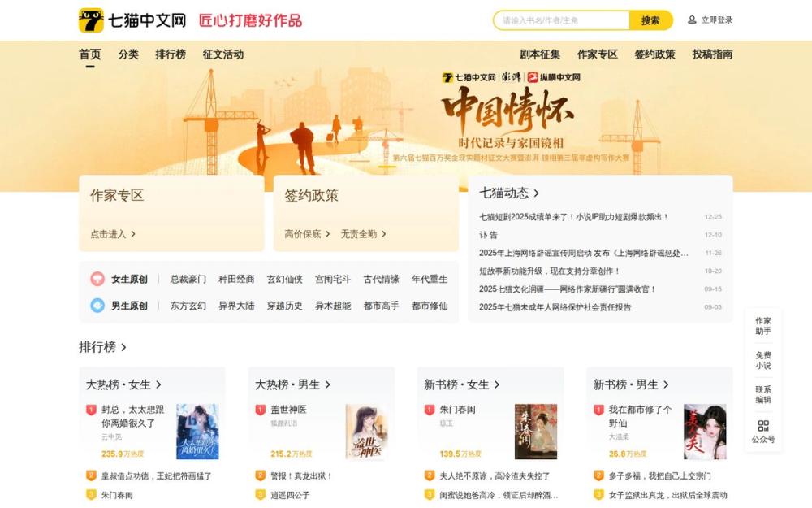Open 征文活动 navigation tab
This screenshot has height=508, width=812.
click(x=223, y=54)
